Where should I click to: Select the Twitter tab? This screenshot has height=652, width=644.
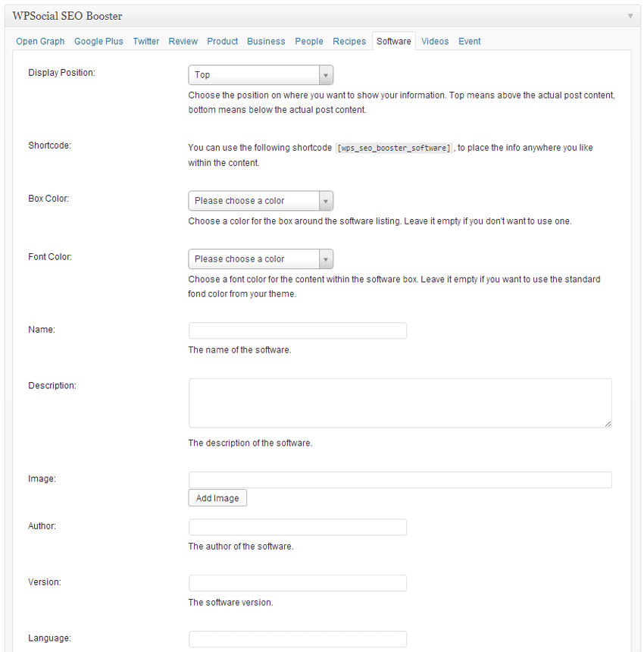click(146, 42)
